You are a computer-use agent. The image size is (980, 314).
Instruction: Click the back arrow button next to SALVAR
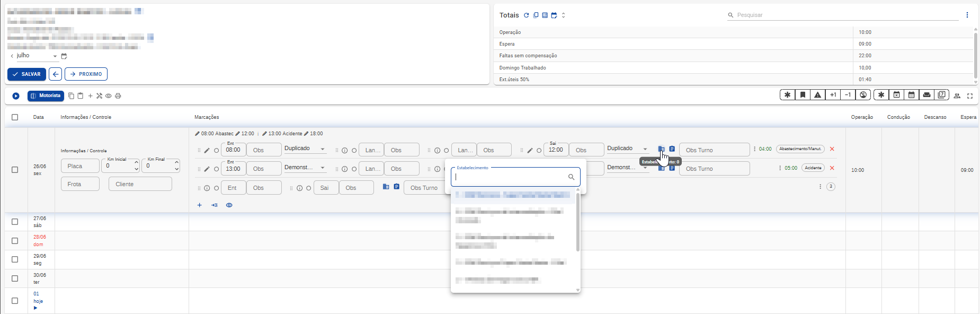(x=56, y=74)
